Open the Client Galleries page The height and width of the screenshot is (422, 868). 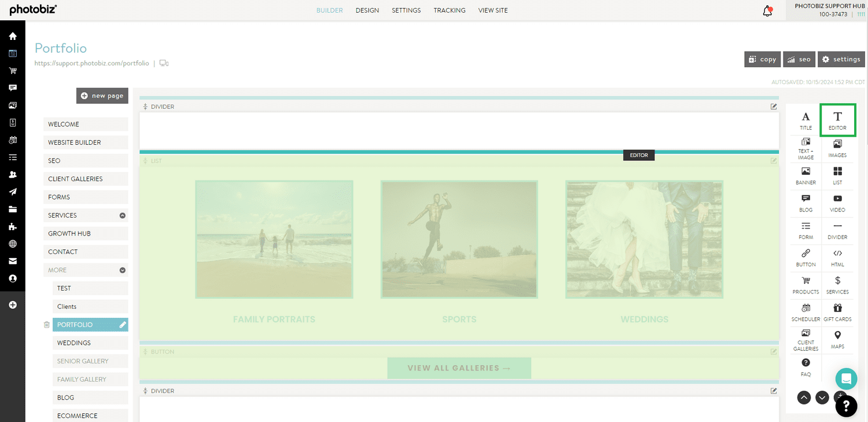(86, 179)
